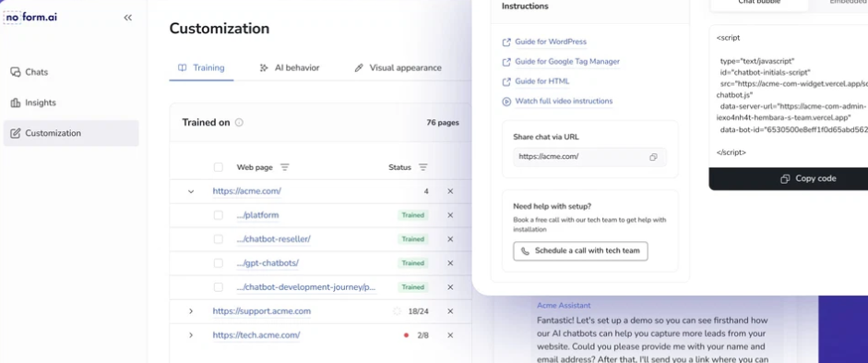
Task: Click the 18/24 progress status
Action: pos(419,311)
